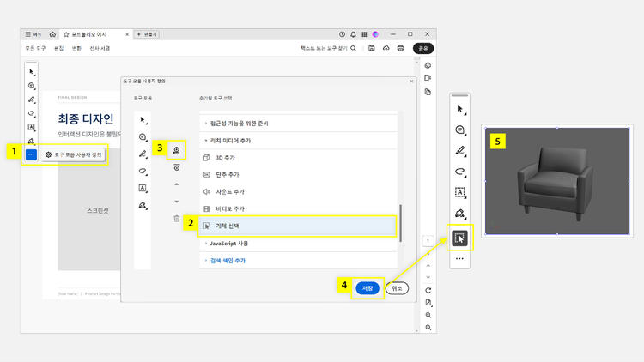Select stamp tool in dialog's toolbar preview
This screenshot has height=362, width=644.
click(143, 205)
